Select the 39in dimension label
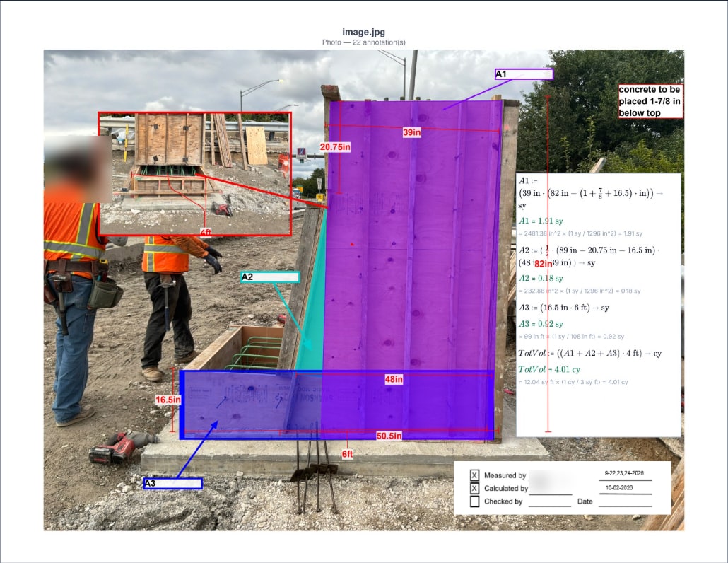 pos(412,132)
